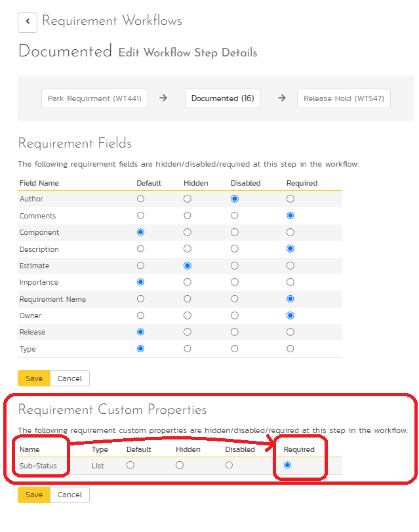Set Component field to Disabled

(x=235, y=232)
